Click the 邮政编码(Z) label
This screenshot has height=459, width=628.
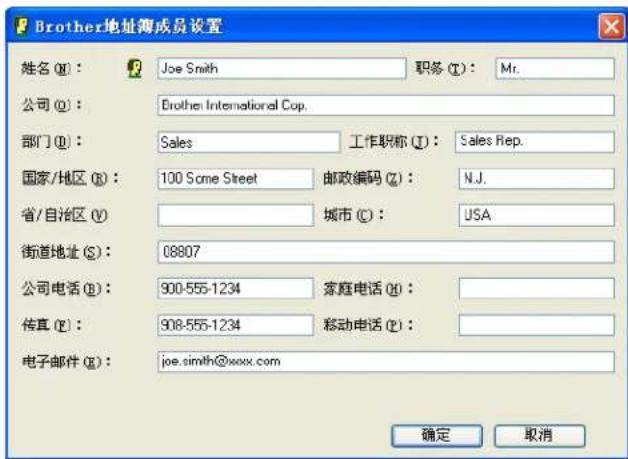[368, 178]
